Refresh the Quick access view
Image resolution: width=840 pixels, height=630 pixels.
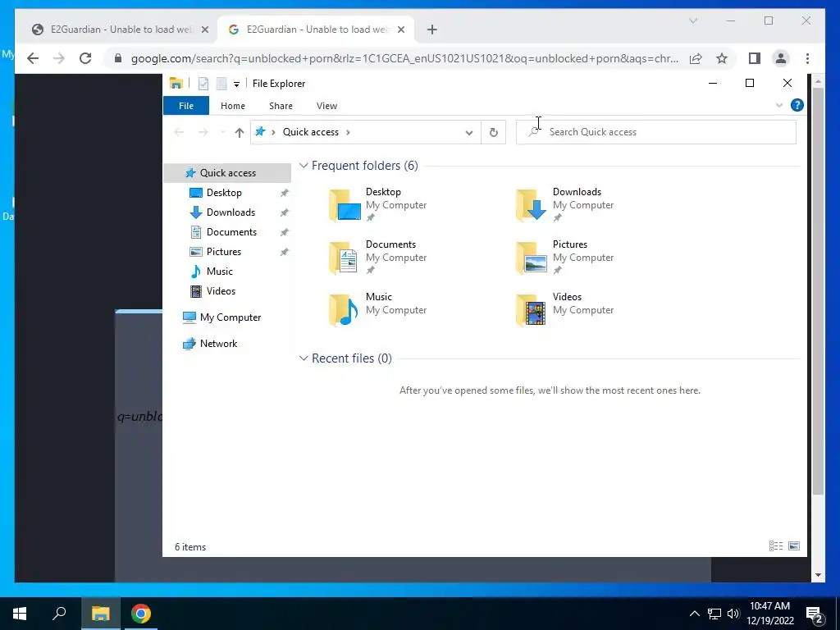(x=493, y=132)
